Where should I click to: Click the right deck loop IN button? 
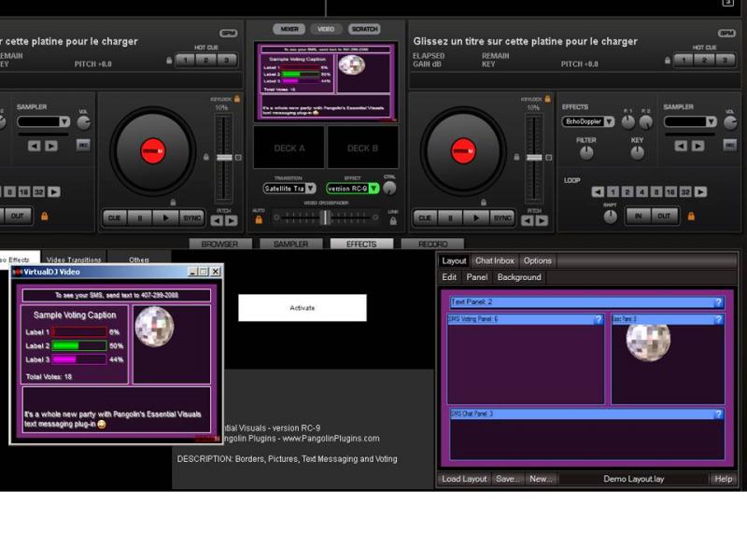pos(639,216)
